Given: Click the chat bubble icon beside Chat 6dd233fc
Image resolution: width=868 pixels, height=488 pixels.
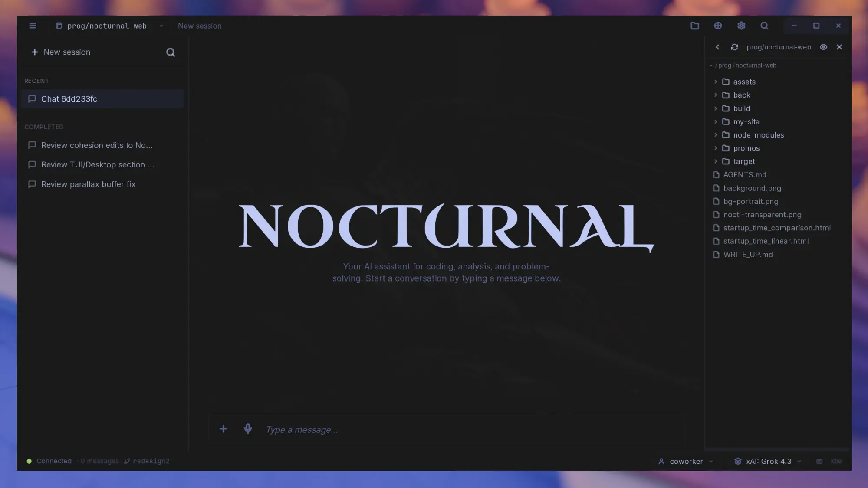Looking at the screenshot, I should [x=32, y=99].
